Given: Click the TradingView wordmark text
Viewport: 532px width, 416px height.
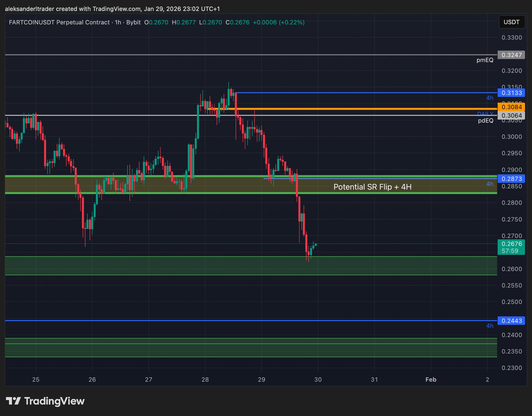Looking at the screenshot, I should (x=54, y=401).
